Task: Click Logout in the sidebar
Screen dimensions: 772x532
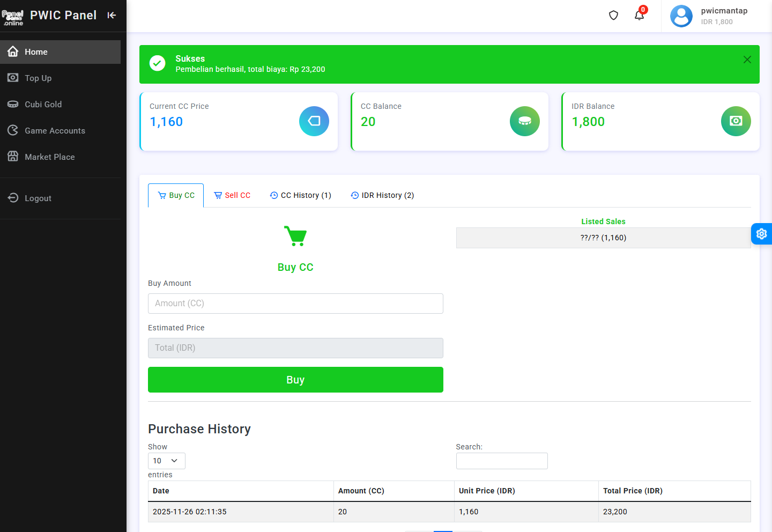Action: pyautogui.click(x=38, y=198)
